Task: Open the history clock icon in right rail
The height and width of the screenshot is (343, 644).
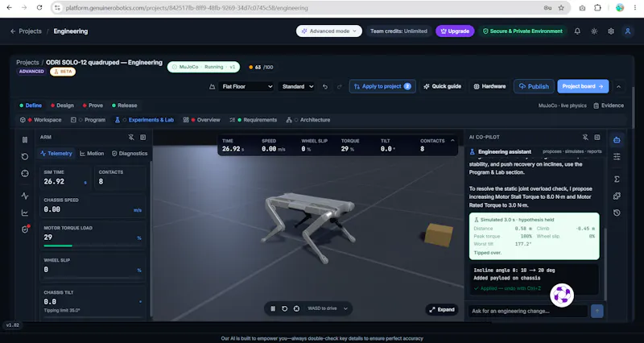Action: (x=617, y=213)
